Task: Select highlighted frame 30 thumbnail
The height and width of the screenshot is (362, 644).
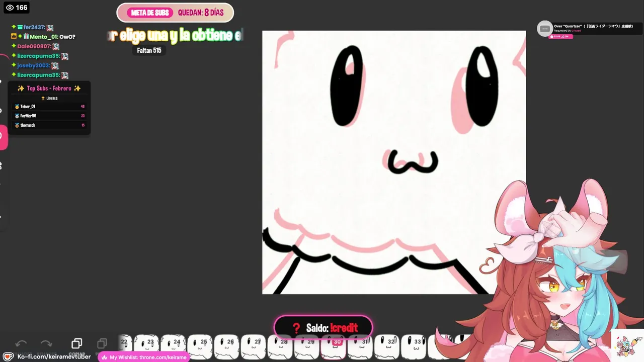Action: tap(333, 347)
